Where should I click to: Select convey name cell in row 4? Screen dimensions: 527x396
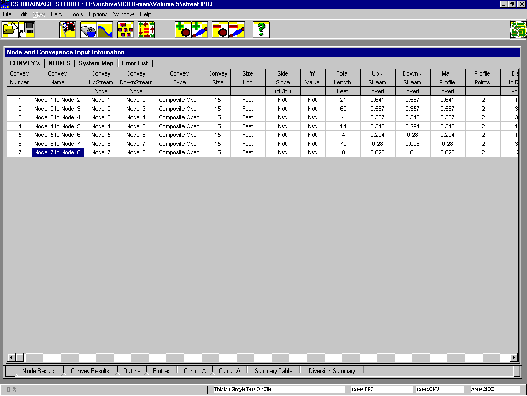click(x=58, y=126)
